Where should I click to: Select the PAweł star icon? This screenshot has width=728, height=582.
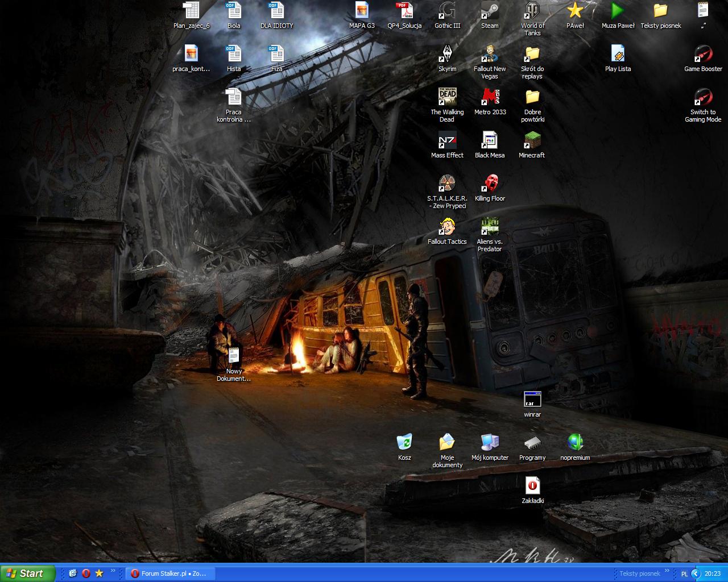click(x=575, y=11)
